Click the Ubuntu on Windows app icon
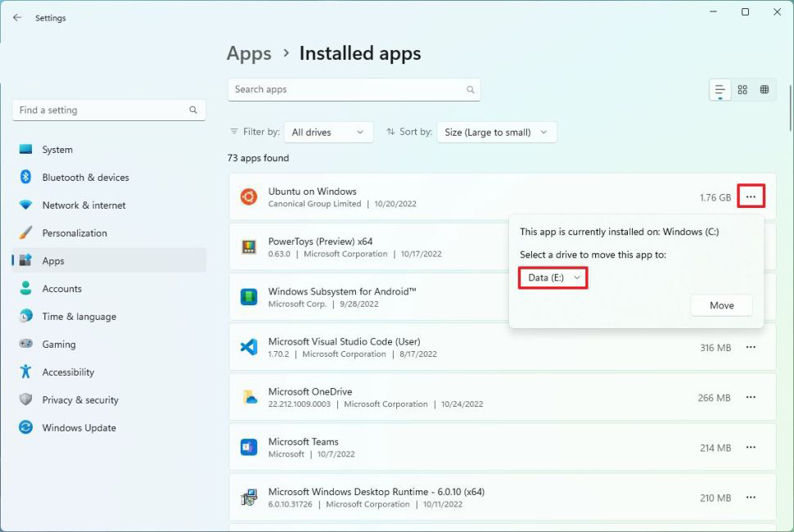The height and width of the screenshot is (532, 794). click(249, 197)
